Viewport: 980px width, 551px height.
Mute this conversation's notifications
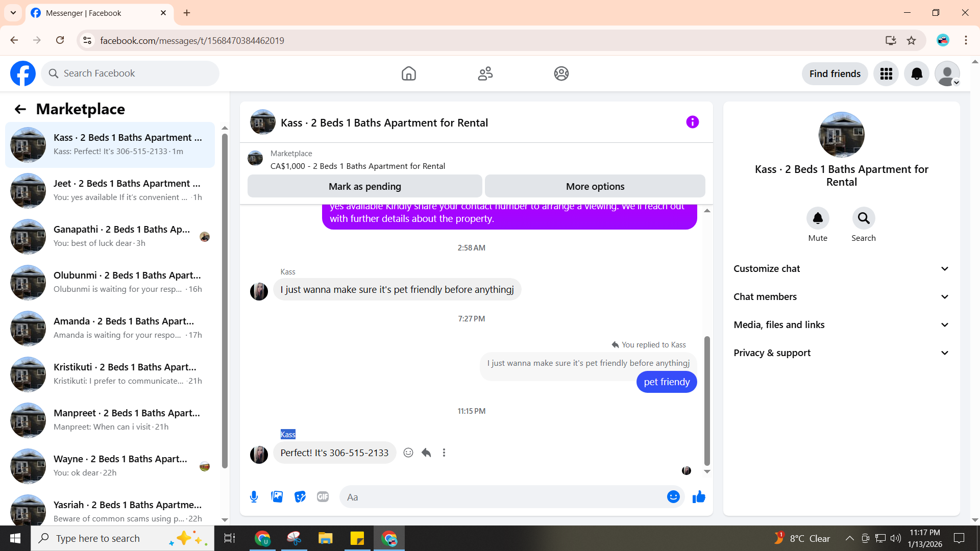click(x=818, y=218)
